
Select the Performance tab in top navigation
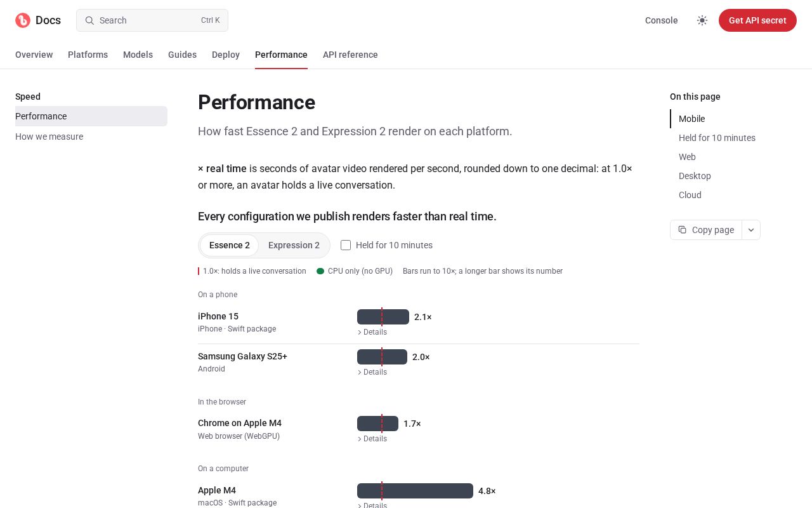pos(281,55)
